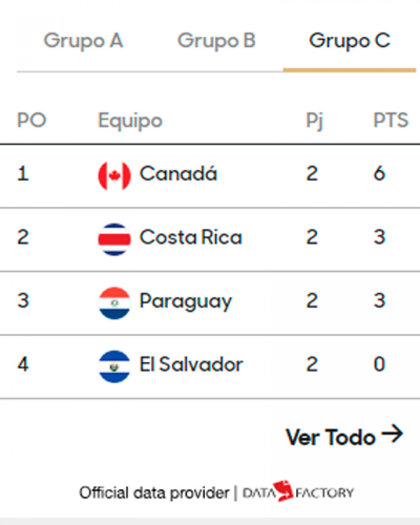Click the Costa Rica team name
This screenshot has height=525, width=420.
[x=191, y=238]
